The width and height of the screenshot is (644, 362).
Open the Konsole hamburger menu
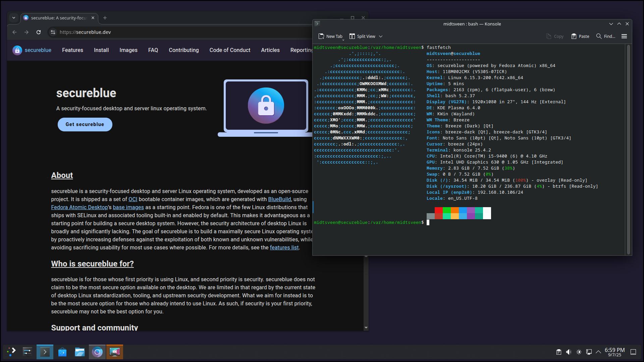[x=624, y=36]
